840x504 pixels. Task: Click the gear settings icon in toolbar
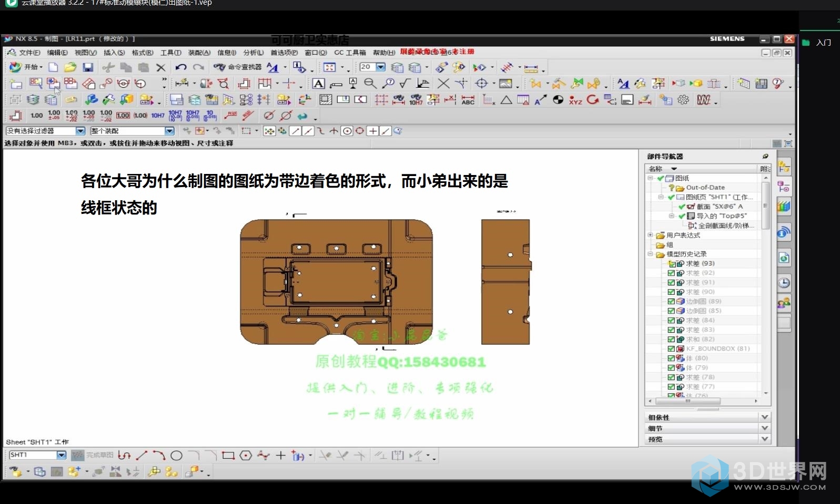click(683, 100)
